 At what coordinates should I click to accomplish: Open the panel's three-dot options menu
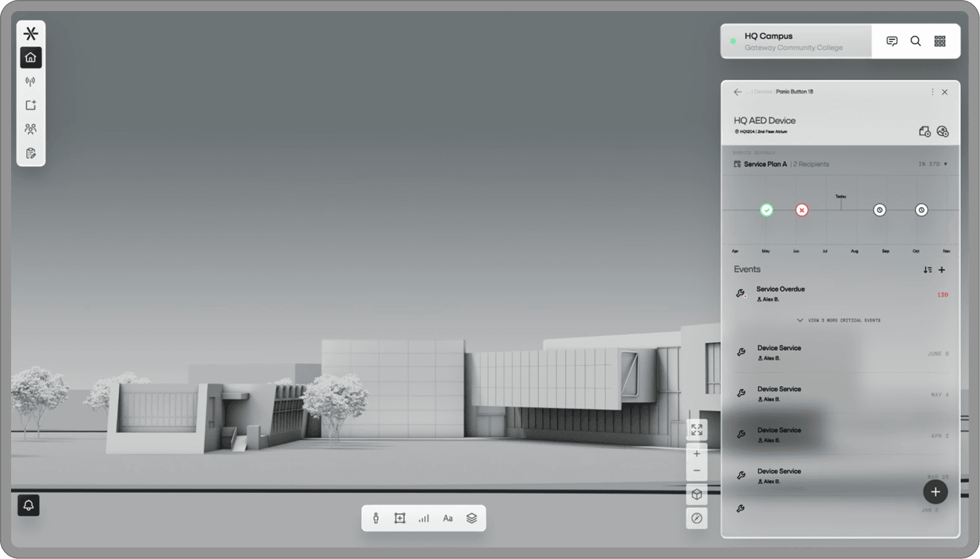pos(932,92)
